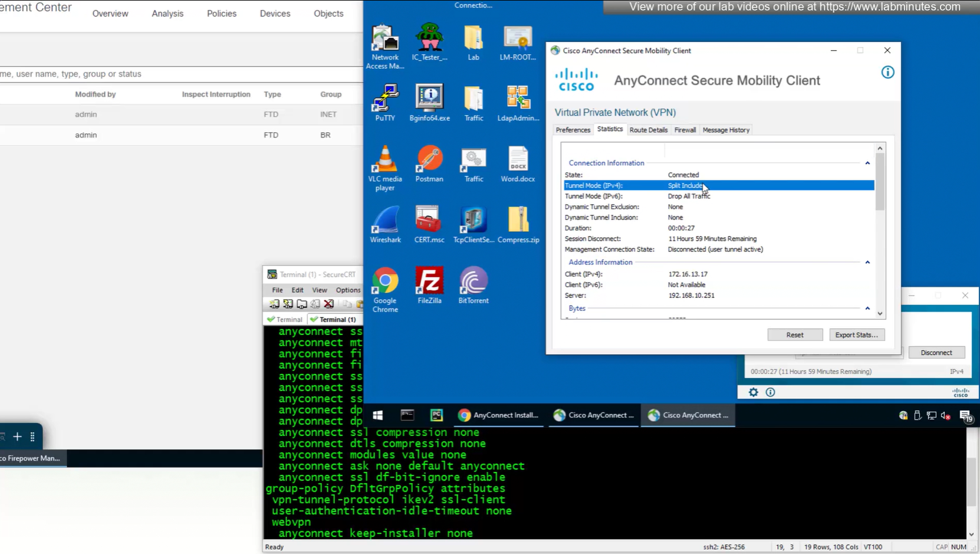
Task: Click the Export Stats button
Action: point(856,335)
